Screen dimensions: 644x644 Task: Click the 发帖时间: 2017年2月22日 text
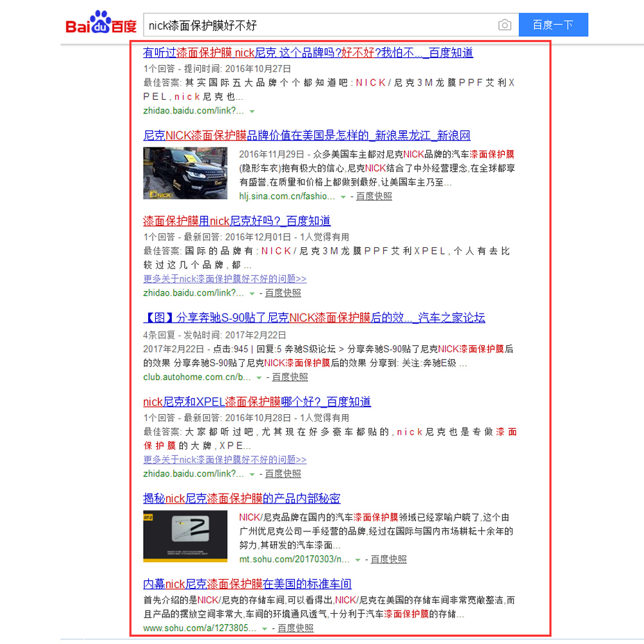pyautogui.click(x=234, y=336)
